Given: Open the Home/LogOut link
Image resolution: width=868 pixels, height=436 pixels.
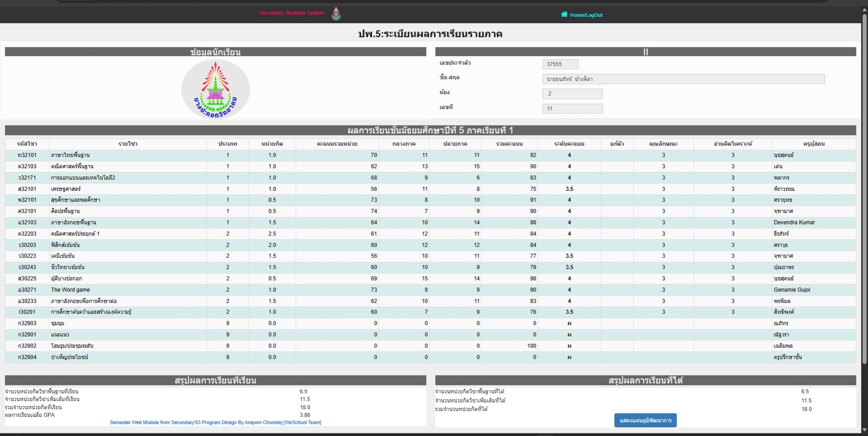Looking at the screenshot, I should click(586, 15).
